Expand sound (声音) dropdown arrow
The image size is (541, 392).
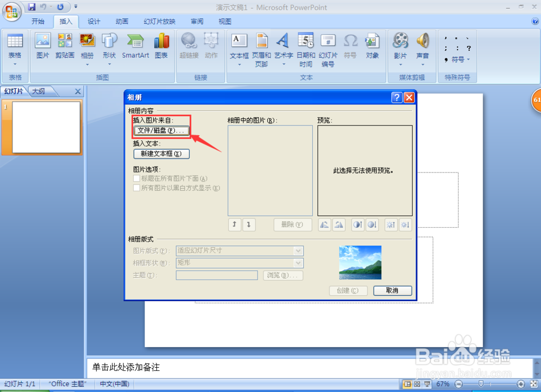pos(423,64)
